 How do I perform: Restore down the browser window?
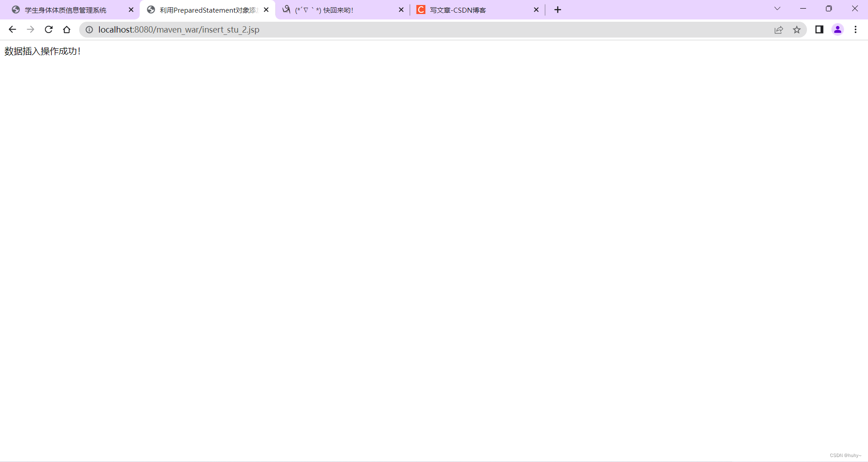click(829, 9)
